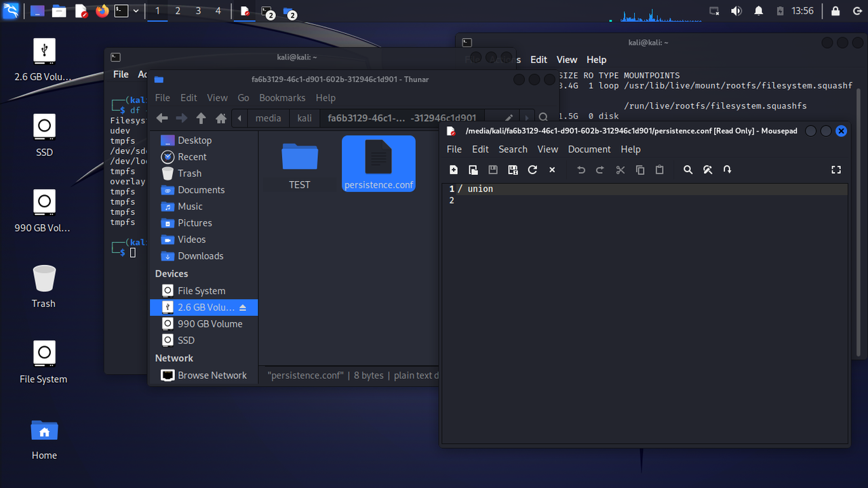
Task: Go to parent folder in Thunar
Action: [x=201, y=118]
